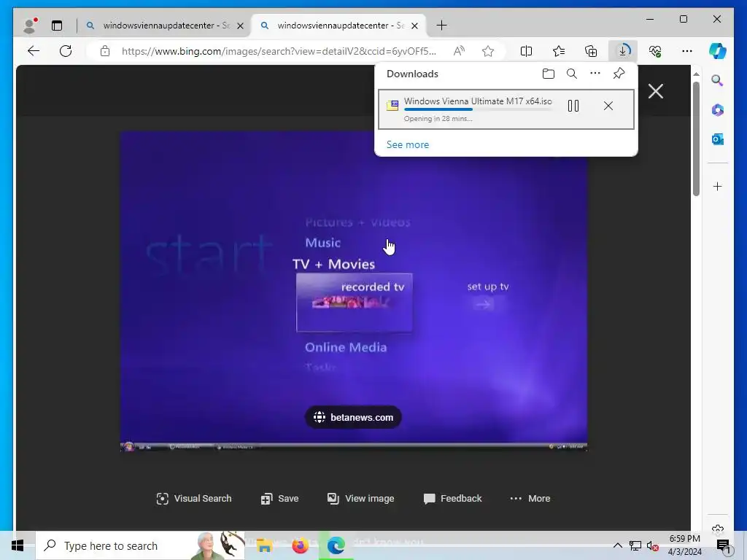
Task: Pin the Downloads panel
Action: (x=619, y=74)
